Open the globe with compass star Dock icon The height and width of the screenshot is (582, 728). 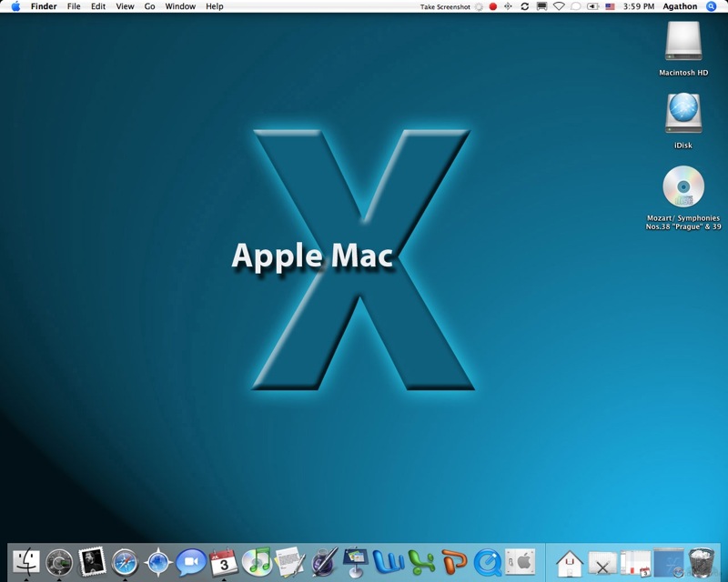157,562
